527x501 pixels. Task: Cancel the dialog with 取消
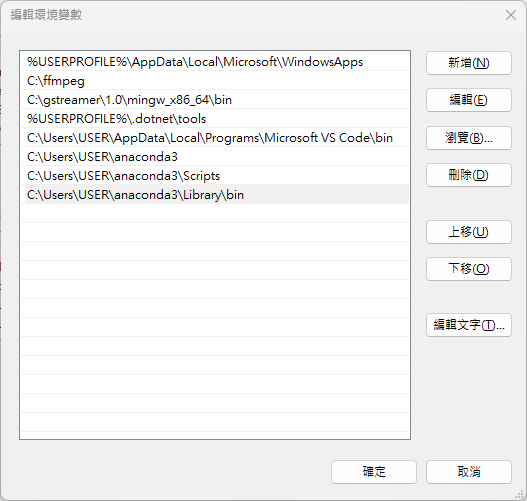click(469, 472)
